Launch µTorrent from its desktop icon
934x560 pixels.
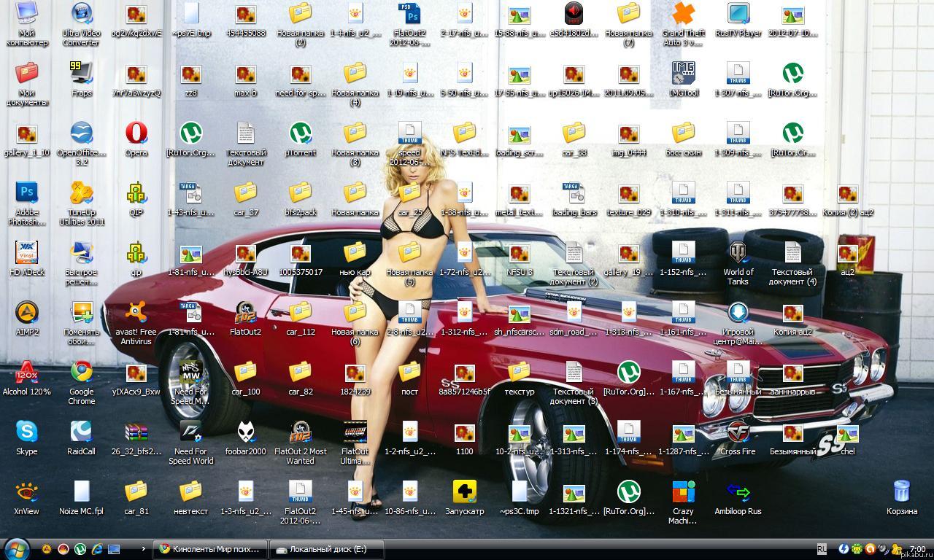301,139
